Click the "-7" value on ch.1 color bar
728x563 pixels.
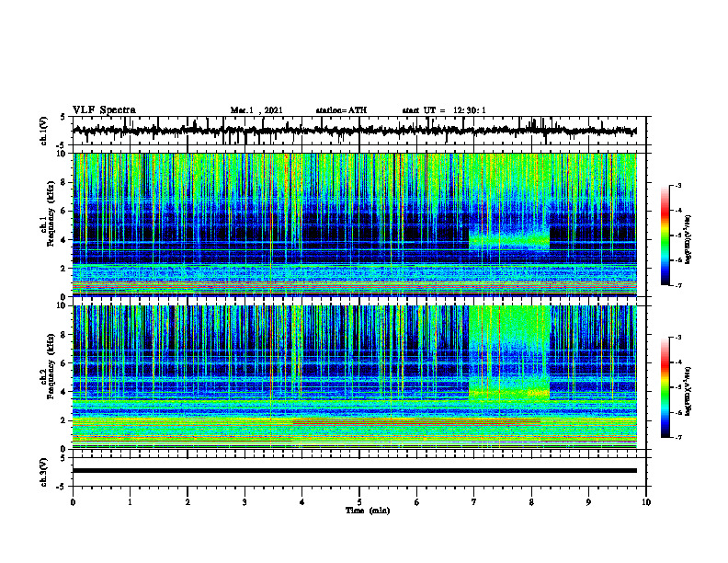click(x=677, y=286)
